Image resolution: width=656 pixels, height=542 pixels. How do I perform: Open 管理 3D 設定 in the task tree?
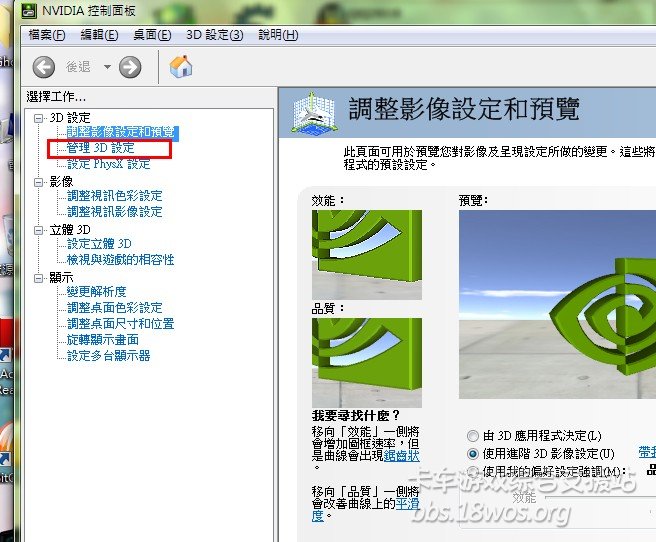point(100,148)
